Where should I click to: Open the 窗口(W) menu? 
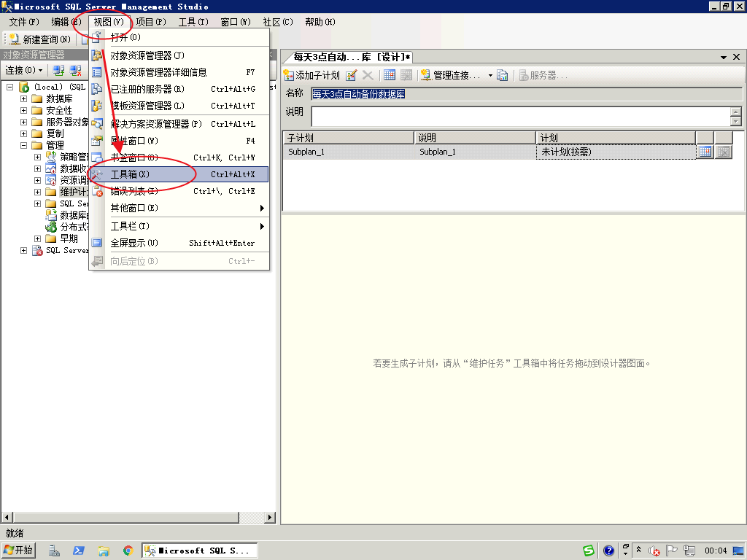236,22
